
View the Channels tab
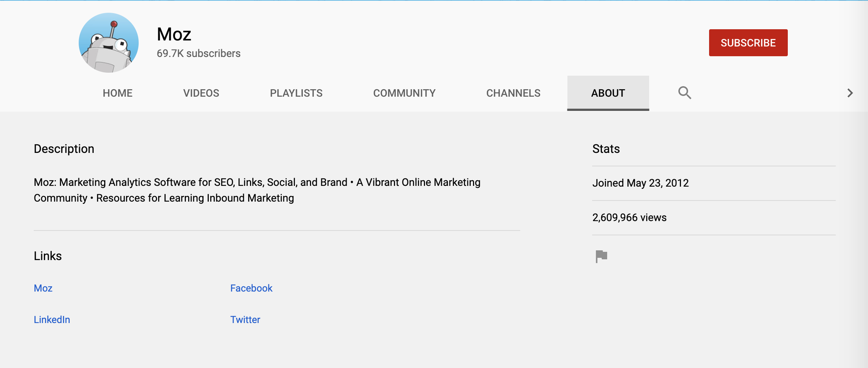513,93
